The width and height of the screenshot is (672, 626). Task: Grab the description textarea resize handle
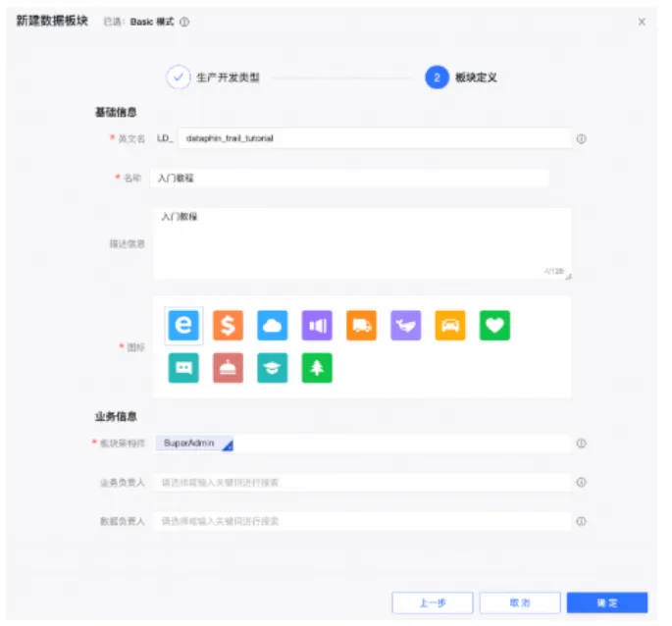click(568, 277)
